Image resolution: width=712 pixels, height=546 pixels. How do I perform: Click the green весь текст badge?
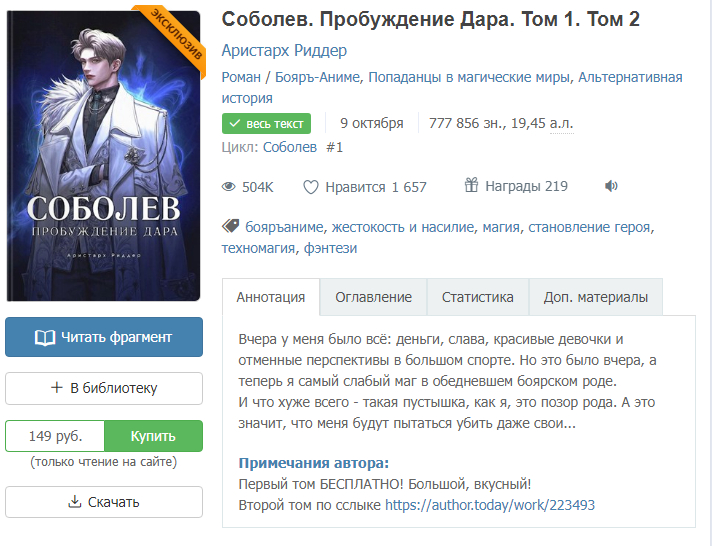[266, 123]
